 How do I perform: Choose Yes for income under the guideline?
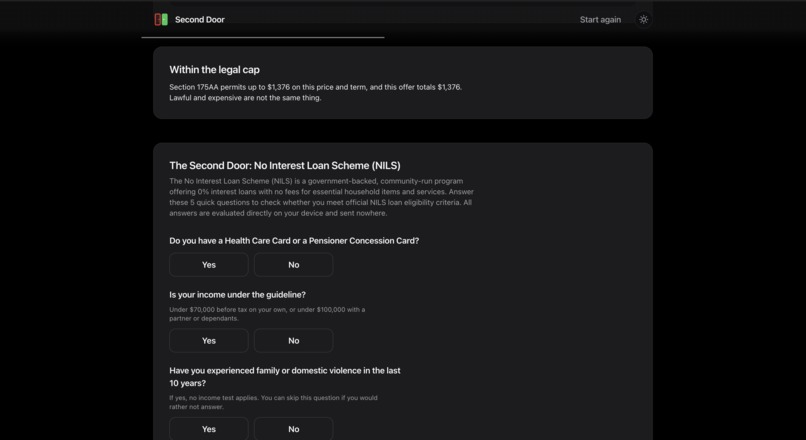[x=209, y=340]
